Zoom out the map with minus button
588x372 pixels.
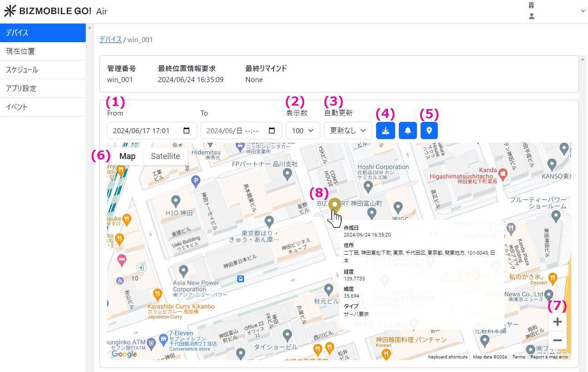pos(558,340)
